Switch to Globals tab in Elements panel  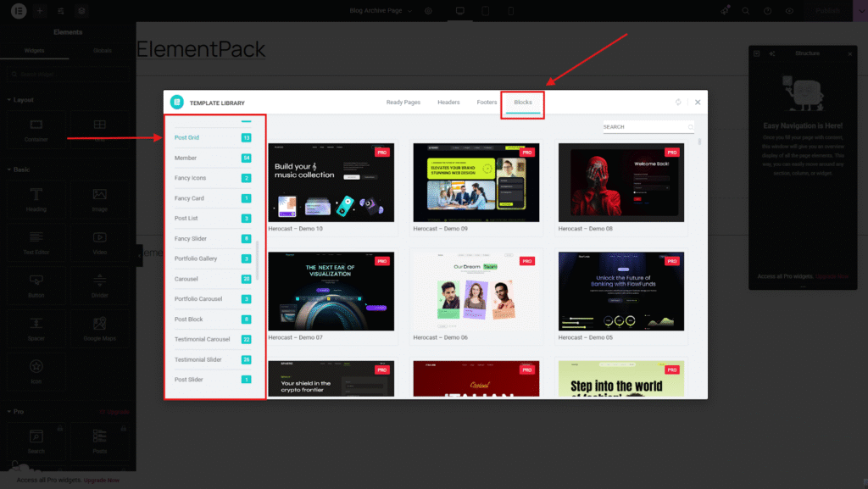point(103,50)
